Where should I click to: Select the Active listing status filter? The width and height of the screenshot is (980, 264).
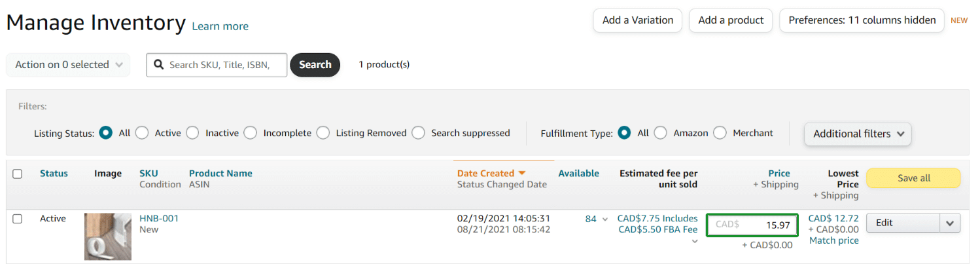(142, 133)
